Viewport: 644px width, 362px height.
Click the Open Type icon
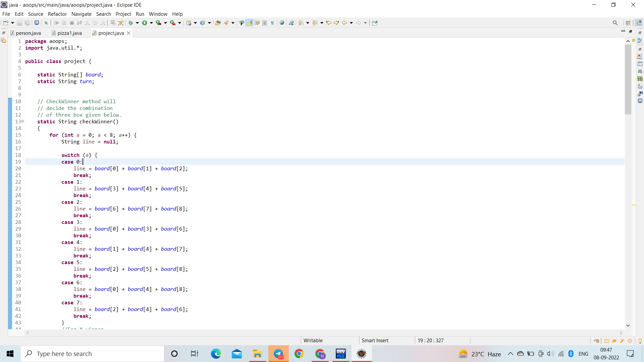coord(218,23)
